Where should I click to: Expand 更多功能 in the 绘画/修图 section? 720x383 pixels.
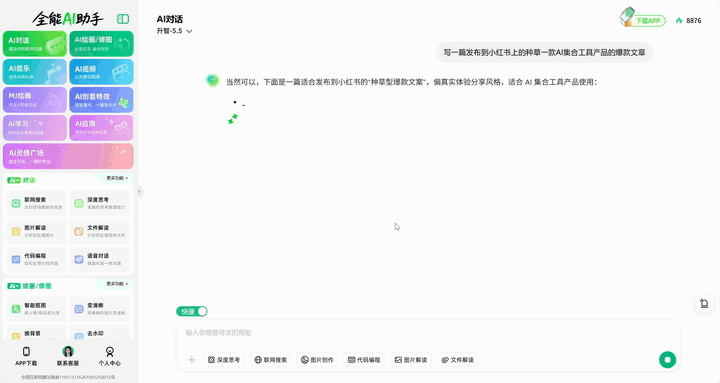117,284
